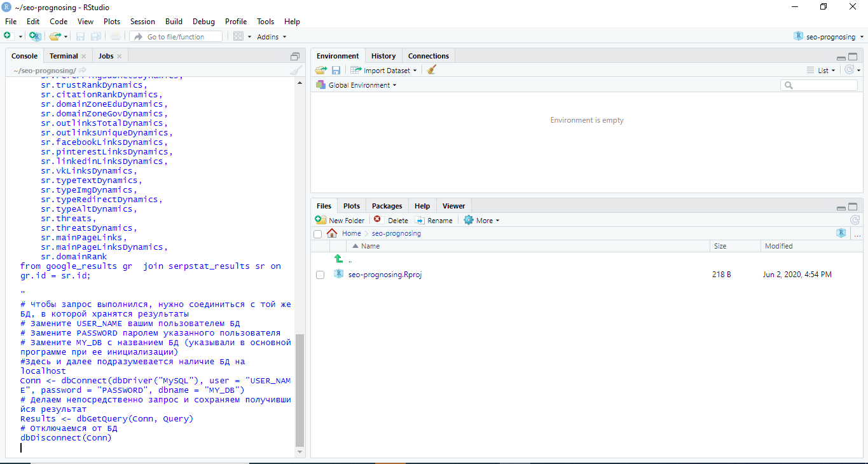Click the Home house icon in Files breadcrumb
The width and height of the screenshot is (868, 464).
331,233
